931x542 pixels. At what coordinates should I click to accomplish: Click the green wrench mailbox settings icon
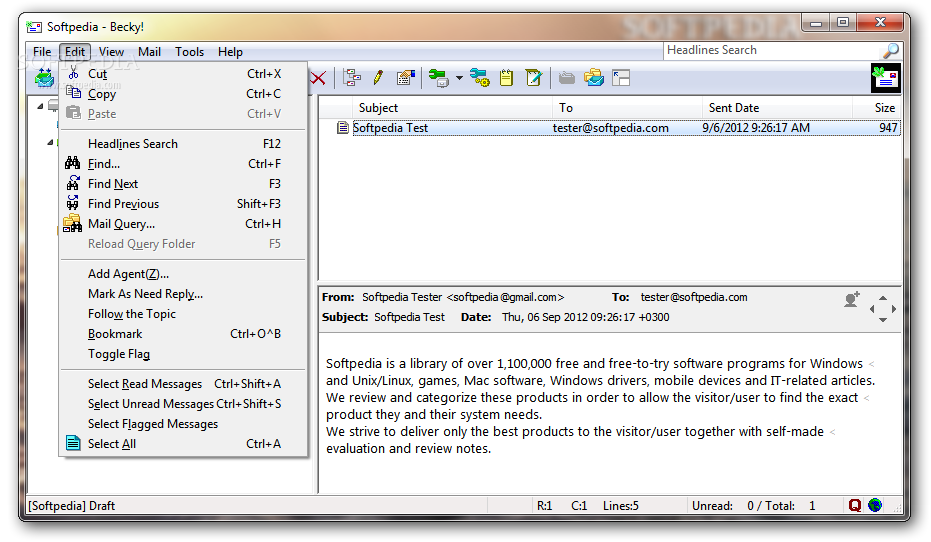439,78
